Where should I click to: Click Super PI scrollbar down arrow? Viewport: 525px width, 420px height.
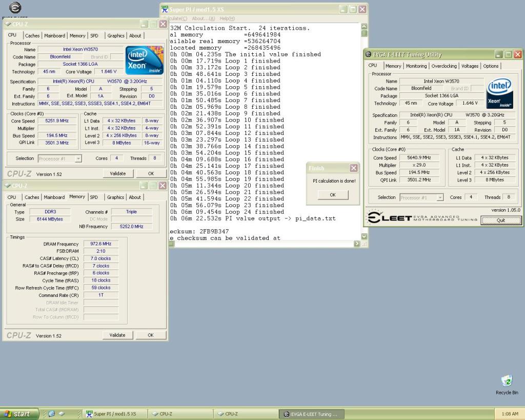pos(364,236)
